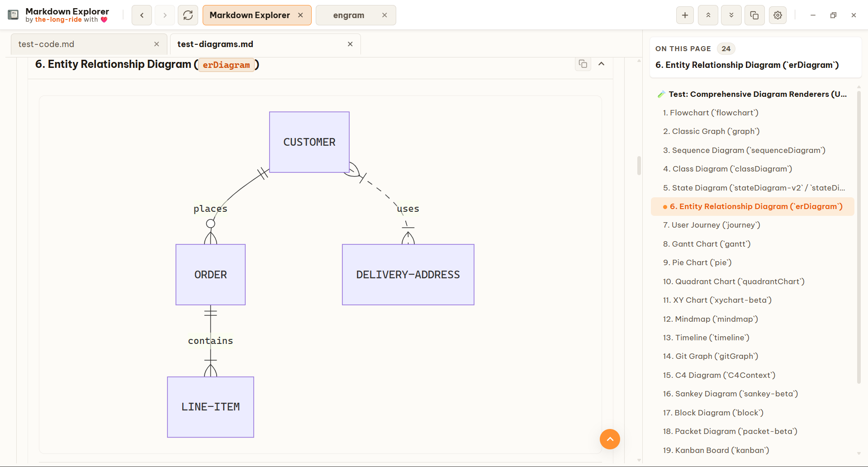Image resolution: width=868 pixels, height=467 pixels.
Task: Click the LINE-ITEM entity box
Action: click(211, 407)
